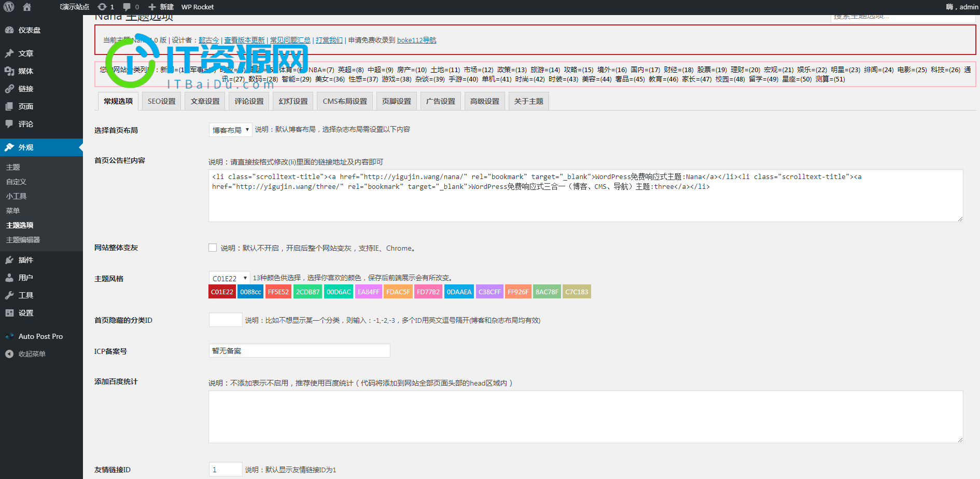Open 主题 in the 外观 submenu
This screenshot has height=479, width=980.
coord(13,167)
